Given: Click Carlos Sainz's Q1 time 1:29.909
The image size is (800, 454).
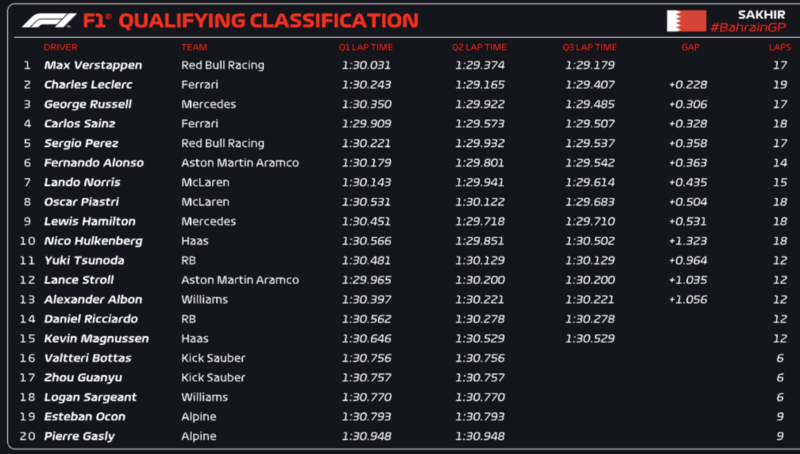Looking at the screenshot, I should click(x=367, y=124).
